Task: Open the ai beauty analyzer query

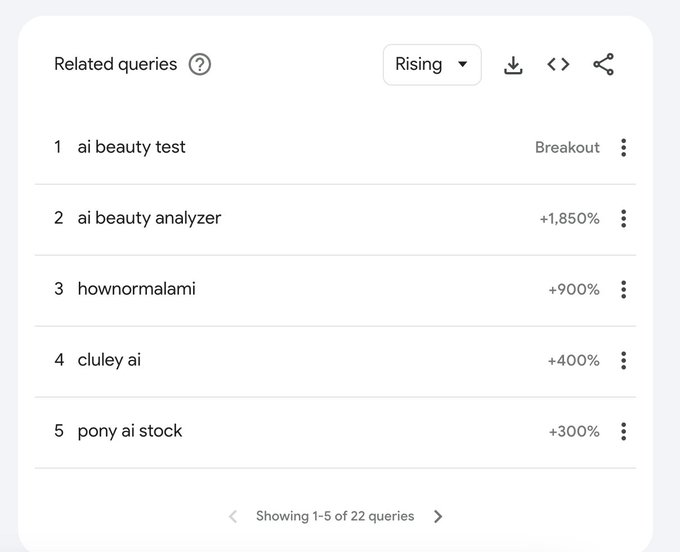Action: [x=149, y=218]
